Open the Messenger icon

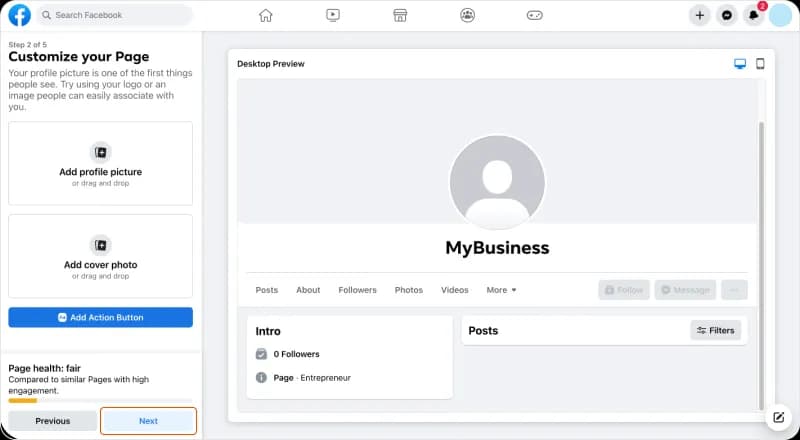point(727,15)
